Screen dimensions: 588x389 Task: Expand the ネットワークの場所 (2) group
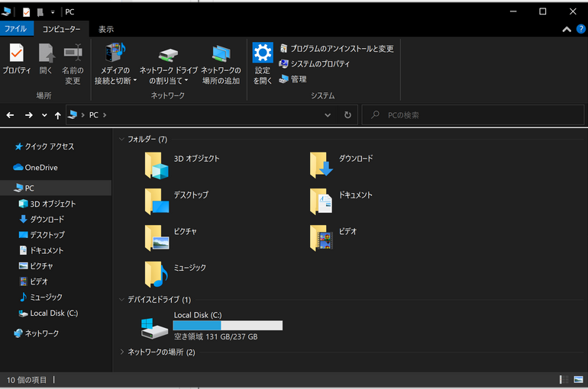(x=121, y=352)
